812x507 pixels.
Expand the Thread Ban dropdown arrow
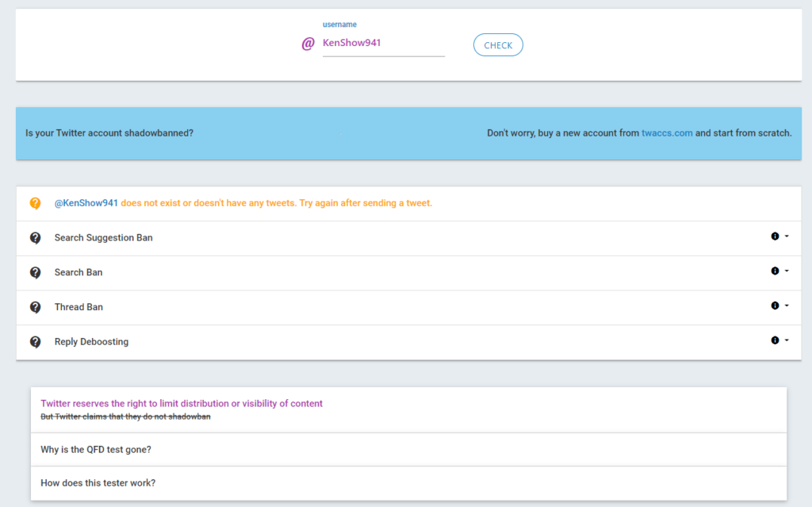[787, 305]
